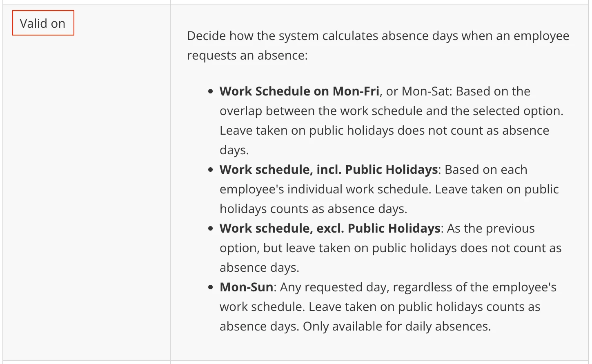Click the "holidays counts as absence days." line
592x364 pixels.
(314, 209)
